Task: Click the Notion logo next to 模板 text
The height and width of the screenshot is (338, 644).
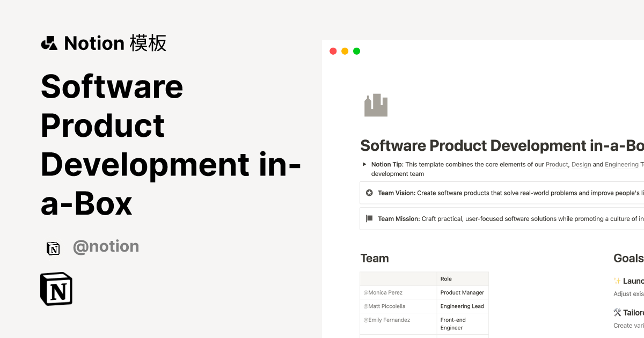Action: point(49,43)
